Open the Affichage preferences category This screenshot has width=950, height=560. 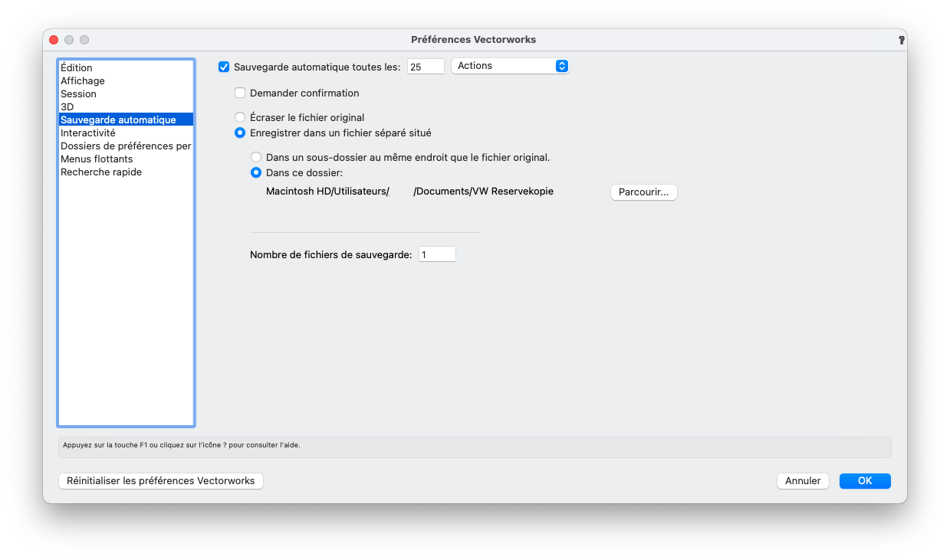tap(126, 81)
